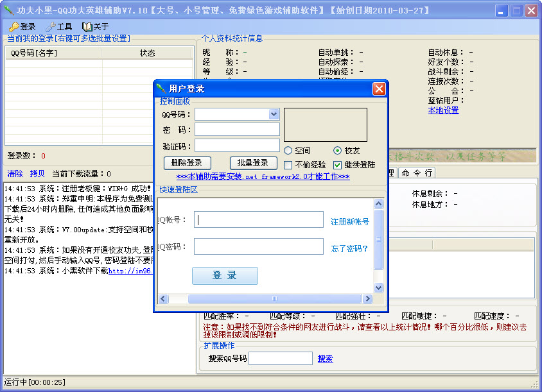Open the 登录 menu with key icon
542x392 pixels.
22,26
